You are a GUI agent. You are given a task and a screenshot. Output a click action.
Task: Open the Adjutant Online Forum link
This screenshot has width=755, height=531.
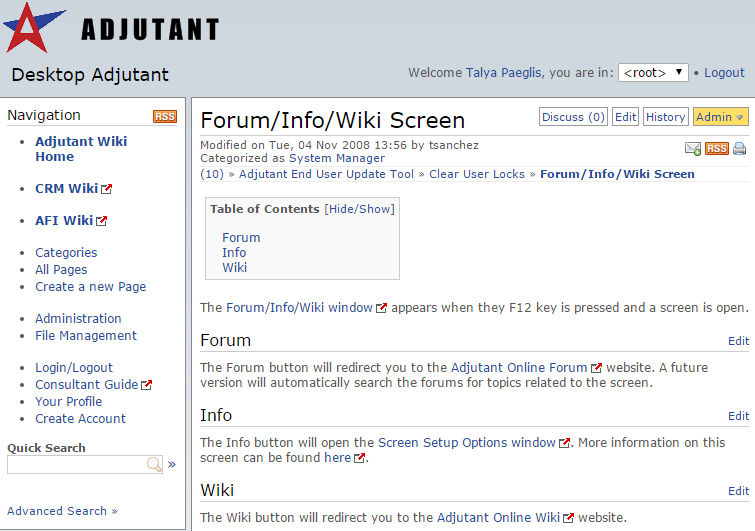(x=519, y=368)
